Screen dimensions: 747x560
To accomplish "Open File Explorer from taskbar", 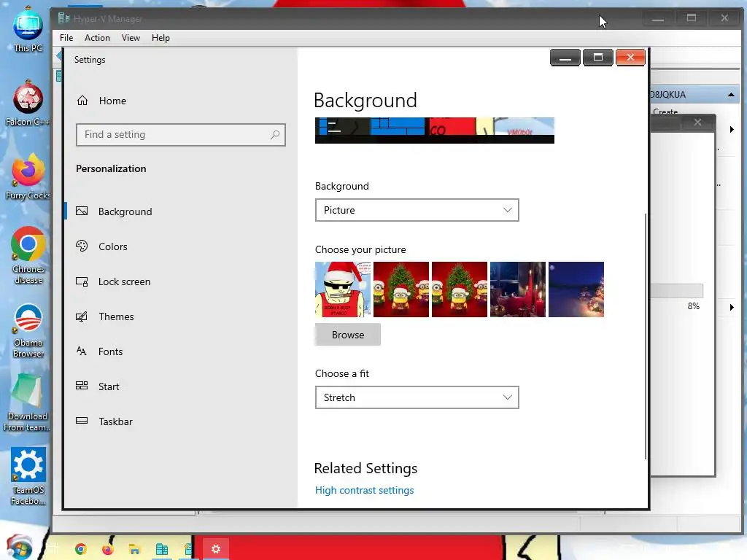I will click(134, 550).
